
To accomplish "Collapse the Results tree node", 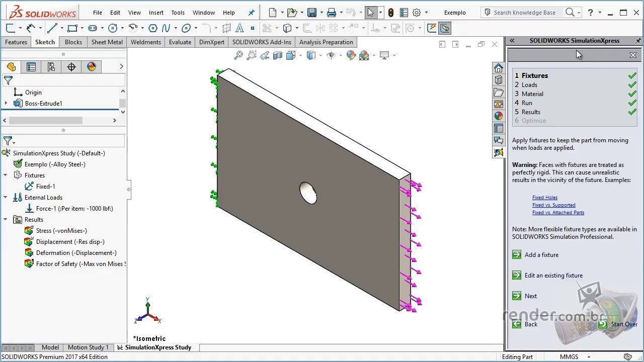I will pos(6,219).
